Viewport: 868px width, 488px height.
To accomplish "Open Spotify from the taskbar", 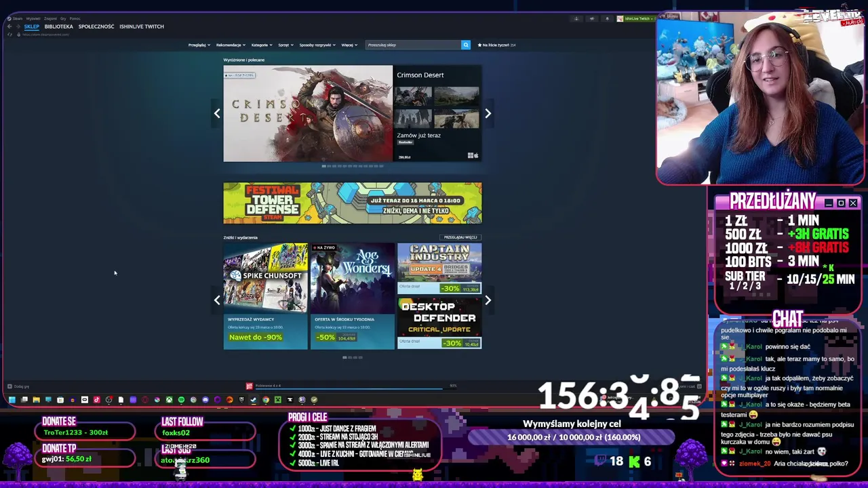I will click(181, 400).
